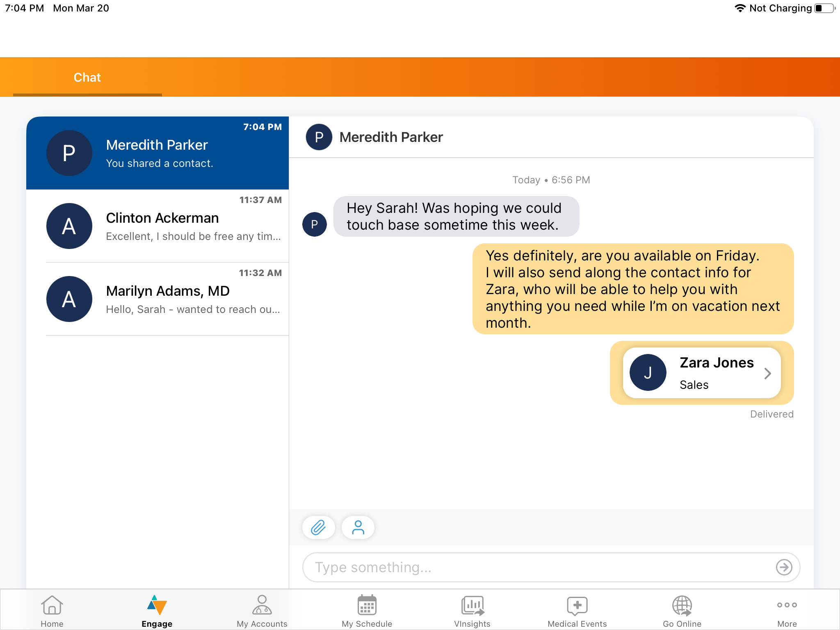Open the More options menu
840x630 pixels.
pyautogui.click(x=787, y=611)
